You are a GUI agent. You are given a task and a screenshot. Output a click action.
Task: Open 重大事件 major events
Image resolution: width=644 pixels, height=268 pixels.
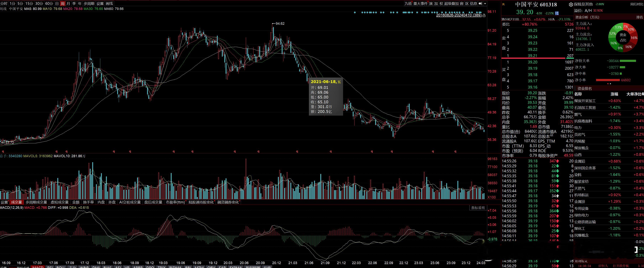[x=421, y=4]
